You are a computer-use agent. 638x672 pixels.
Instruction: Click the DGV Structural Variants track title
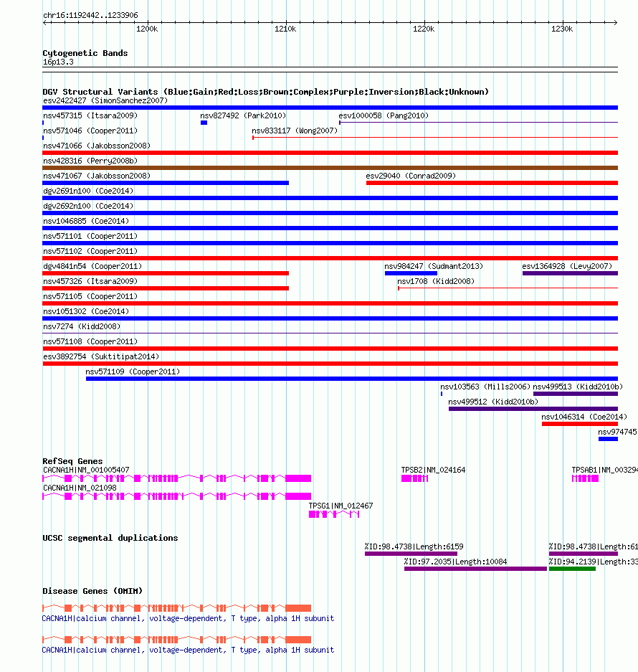coord(266,92)
